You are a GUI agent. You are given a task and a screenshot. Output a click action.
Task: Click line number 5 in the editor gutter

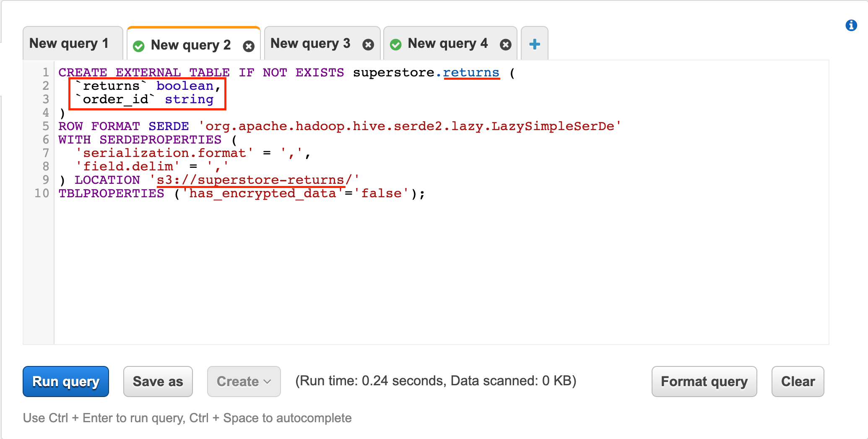(45, 126)
